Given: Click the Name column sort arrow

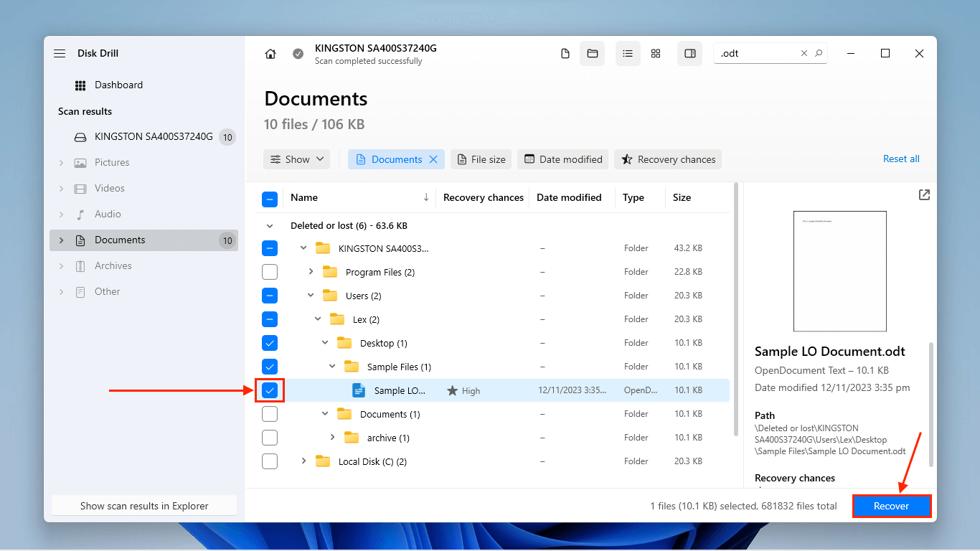Looking at the screenshot, I should (x=426, y=197).
